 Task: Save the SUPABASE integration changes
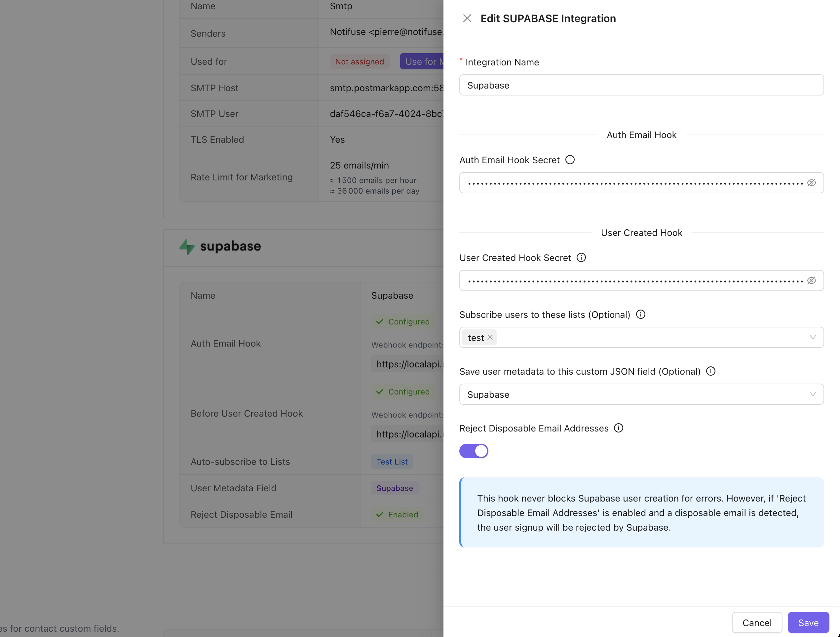click(808, 622)
